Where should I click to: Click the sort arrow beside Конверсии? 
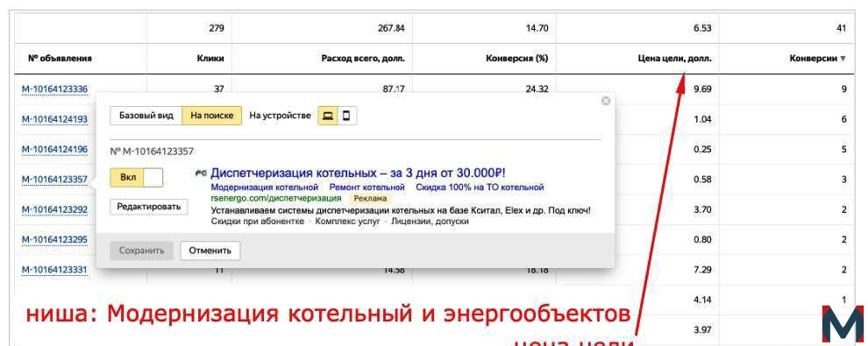[843, 59]
